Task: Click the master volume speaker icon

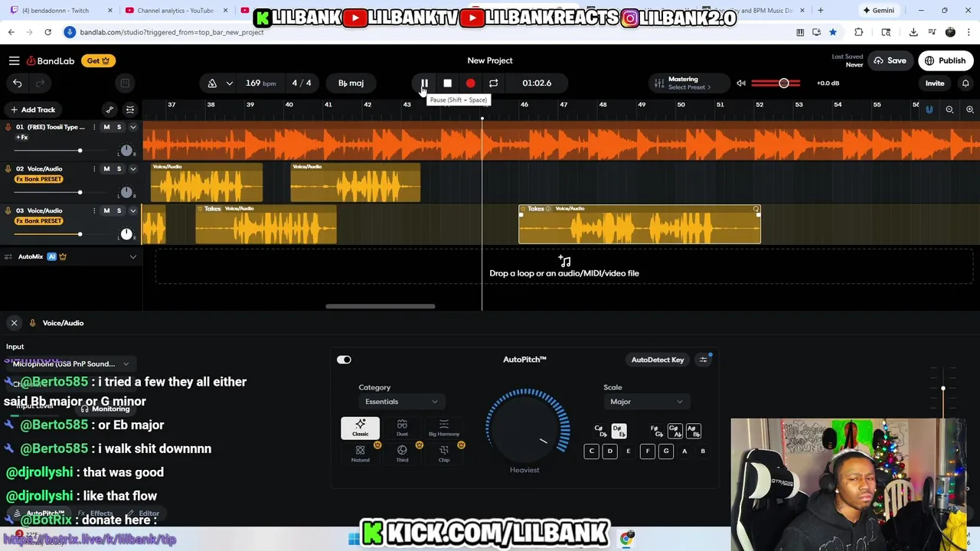Action: point(740,83)
